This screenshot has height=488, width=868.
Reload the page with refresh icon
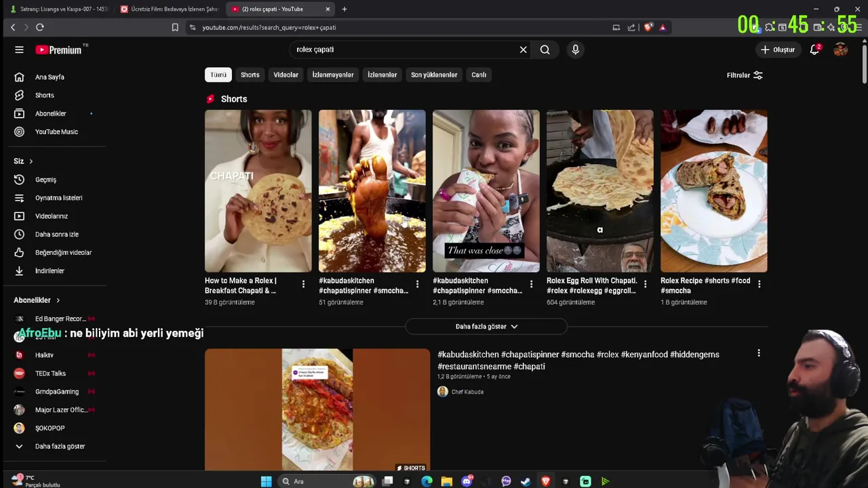[40, 27]
